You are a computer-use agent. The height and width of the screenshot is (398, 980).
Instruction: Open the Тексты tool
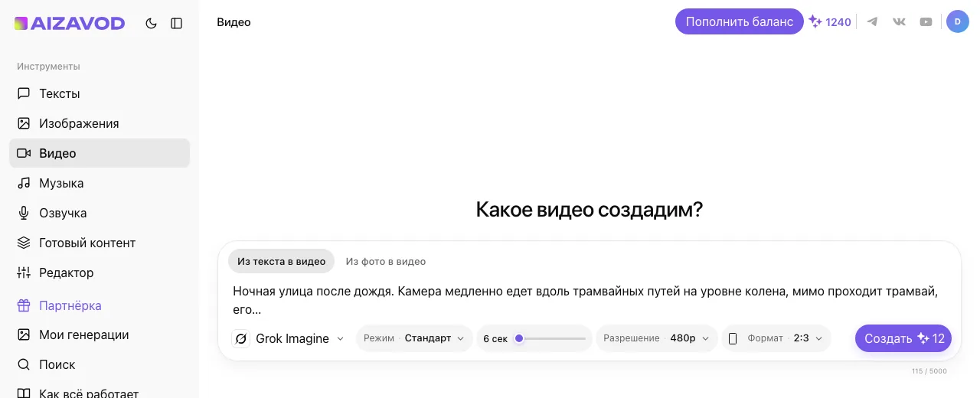pos(100,93)
